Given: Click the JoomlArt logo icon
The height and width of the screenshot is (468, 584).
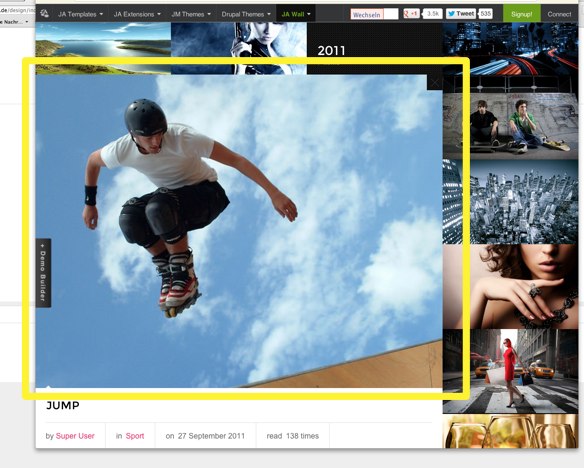Looking at the screenshot, I should [x=44, y=14].
